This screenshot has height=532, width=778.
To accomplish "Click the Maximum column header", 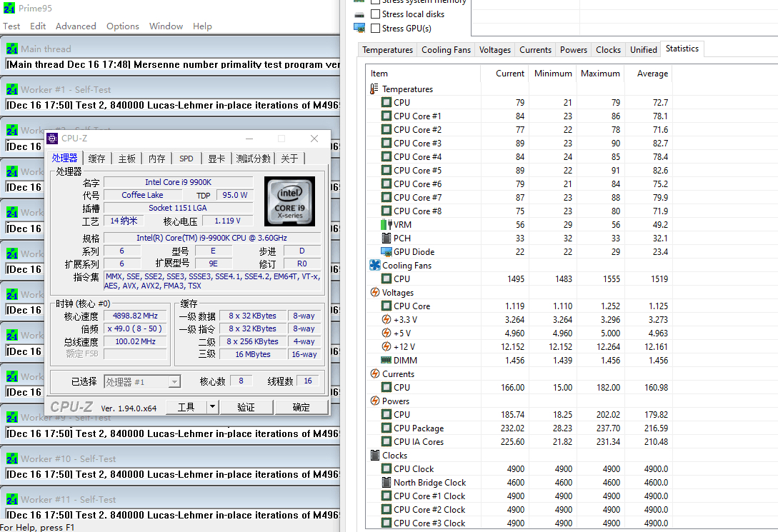I will 600,74.
